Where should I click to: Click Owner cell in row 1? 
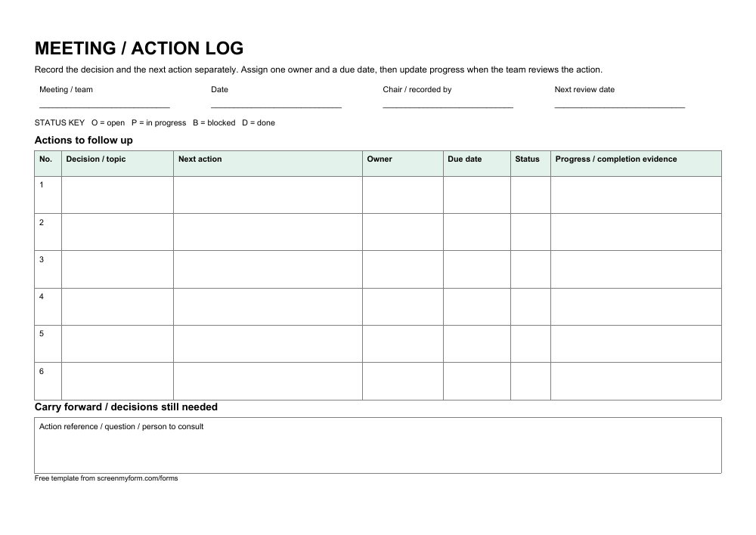403,195
